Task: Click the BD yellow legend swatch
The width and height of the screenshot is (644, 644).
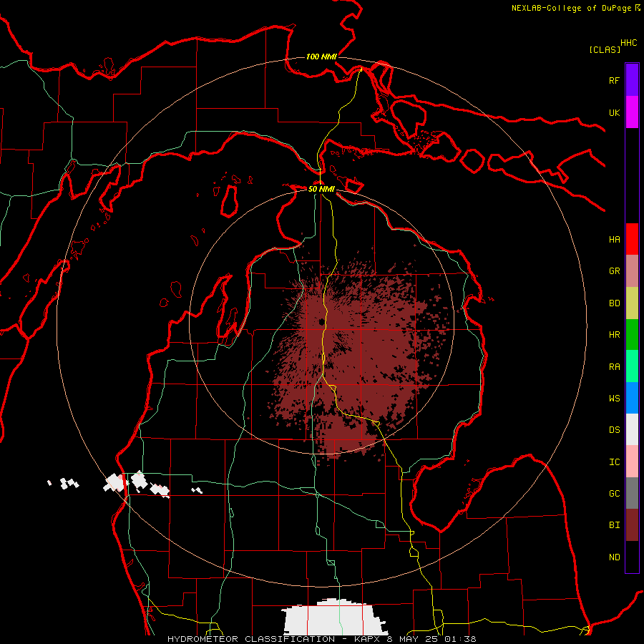Action: [632, 303]
